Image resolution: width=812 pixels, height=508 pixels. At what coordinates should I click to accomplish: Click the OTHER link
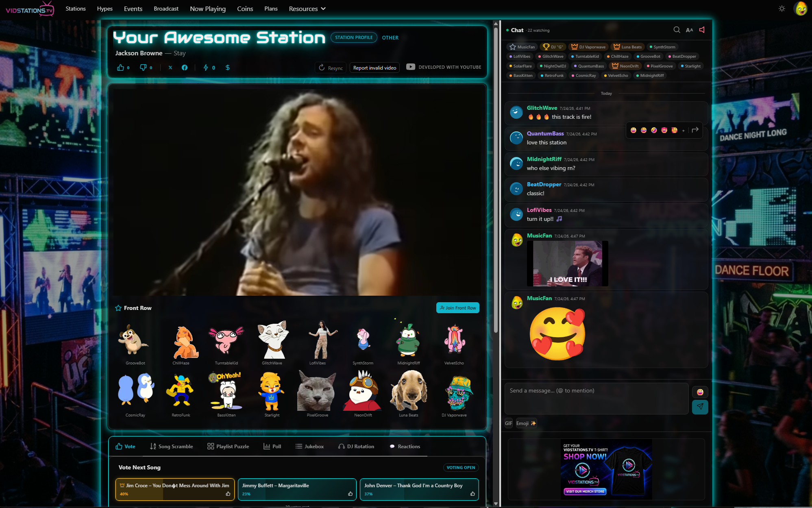point(390,37)
